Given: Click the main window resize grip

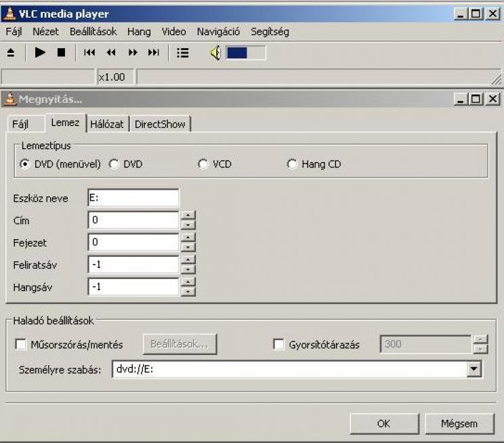Looking at the screenshot, I should (x=497, y=79).
